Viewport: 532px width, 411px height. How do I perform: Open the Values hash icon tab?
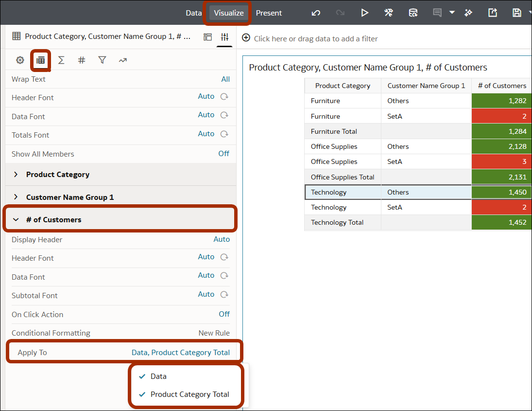[x=82, y=60]
